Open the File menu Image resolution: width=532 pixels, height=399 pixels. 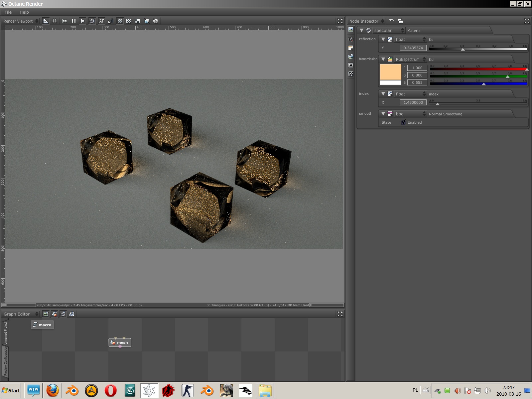8,12
